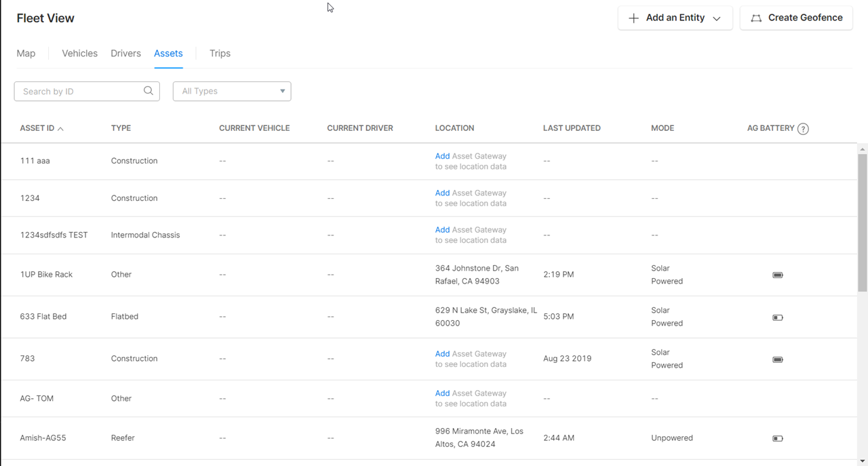The image size is (868, 466).
Task: Click Solar Powered mode for 633 Flat Bed
Action: click(x=667, y=317)
